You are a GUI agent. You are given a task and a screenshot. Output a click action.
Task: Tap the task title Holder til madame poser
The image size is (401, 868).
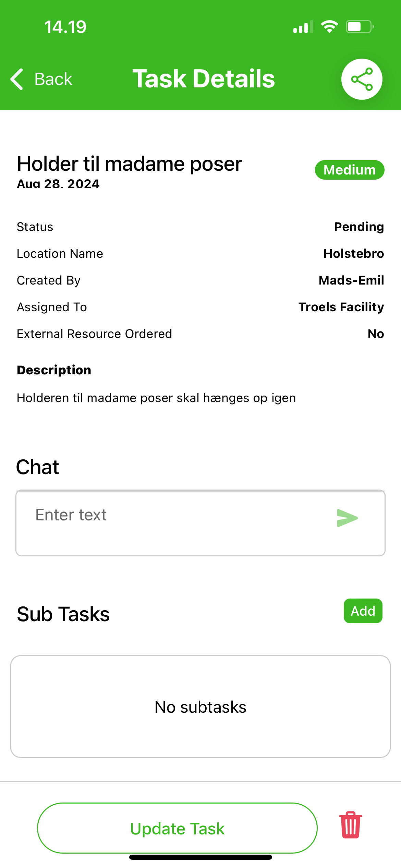click(x=130, y=164)
